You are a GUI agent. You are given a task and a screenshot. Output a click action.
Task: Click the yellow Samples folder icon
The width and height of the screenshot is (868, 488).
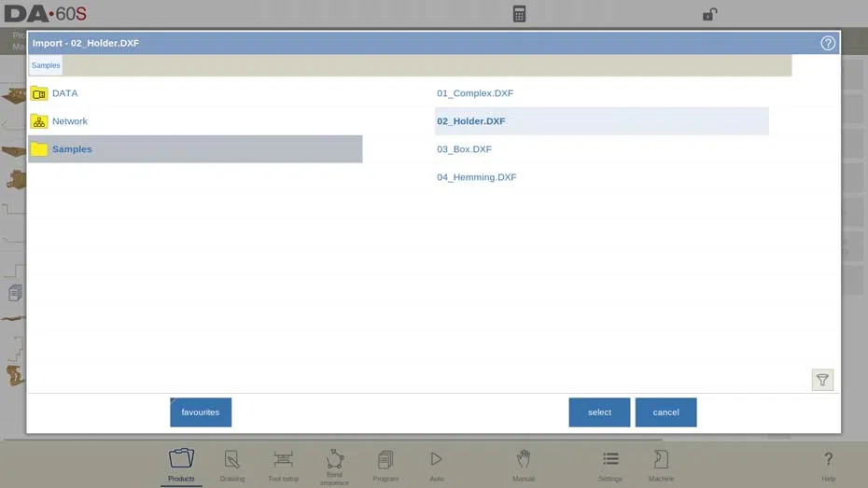pyautogui.click(x=39, y=149)
